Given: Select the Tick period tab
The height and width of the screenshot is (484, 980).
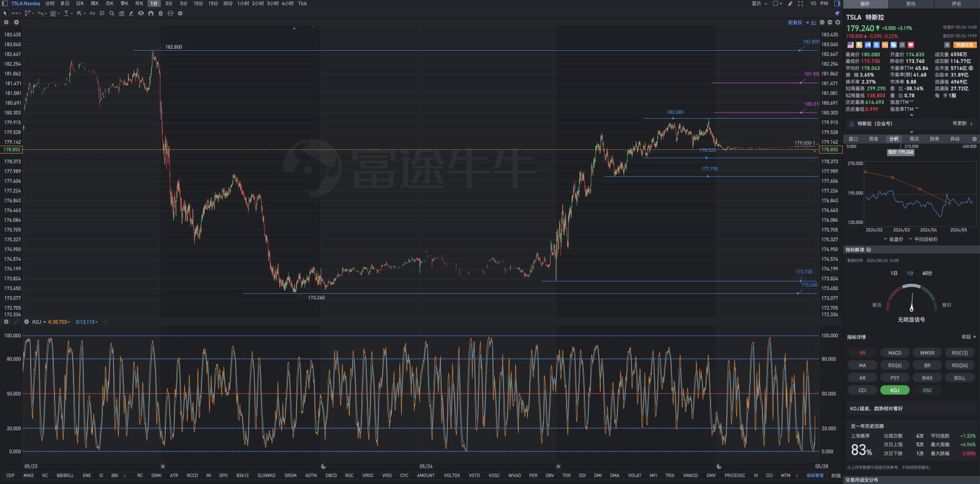Looking at the screenshot, I should click(303, 4).
